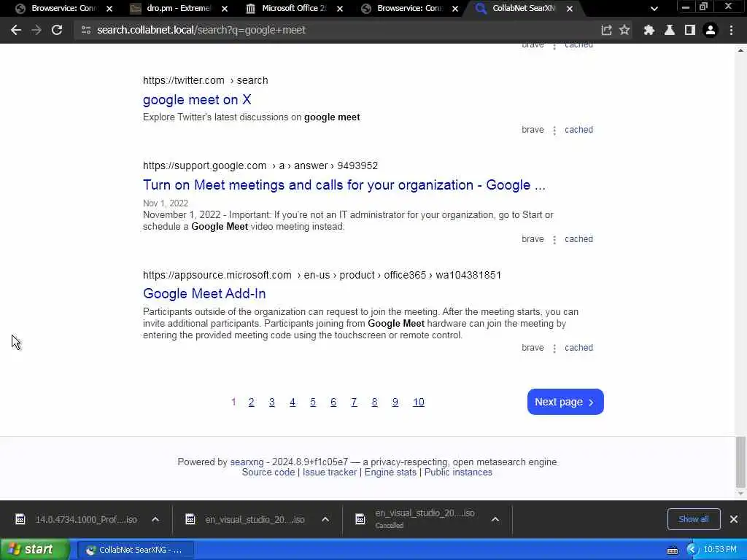Reload the page with the refresh icon
The width and height of the screenshot is (747, 560).
57,30
